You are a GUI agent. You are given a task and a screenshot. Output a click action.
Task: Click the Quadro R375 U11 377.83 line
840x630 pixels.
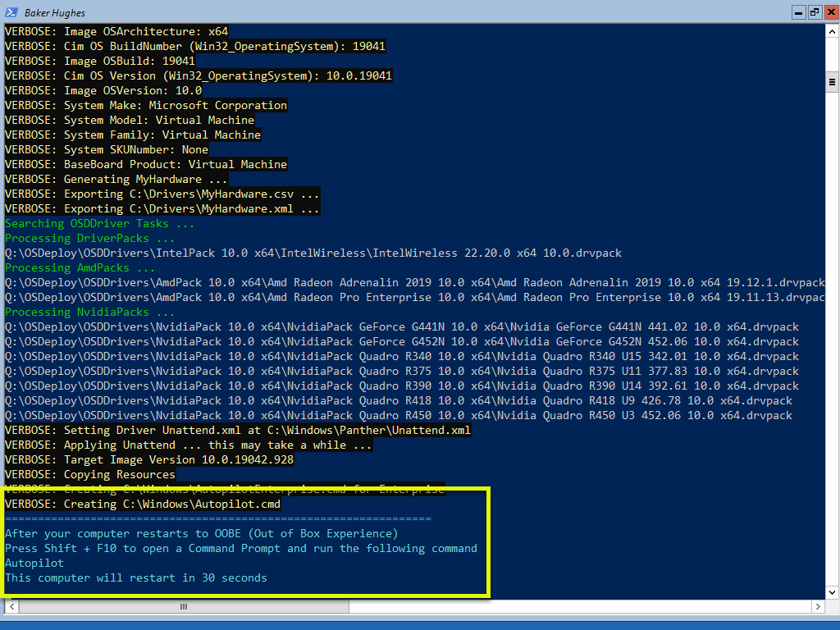click(402, 372)
